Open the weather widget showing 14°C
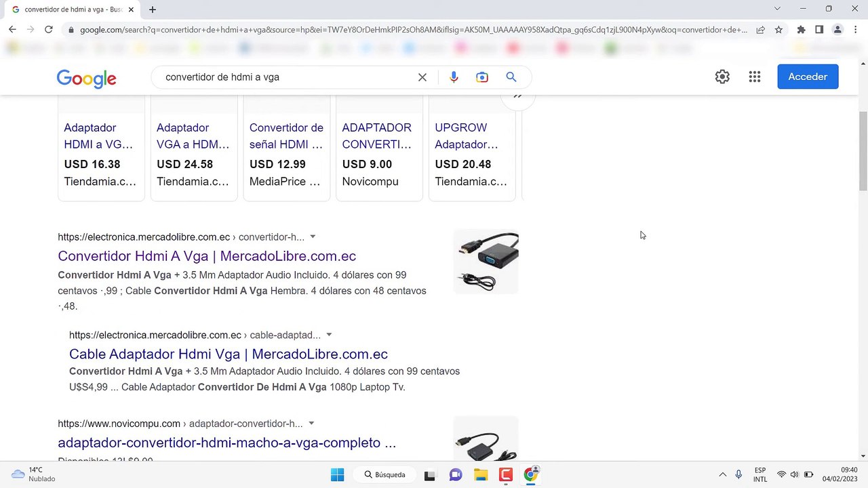 (33, 474)
